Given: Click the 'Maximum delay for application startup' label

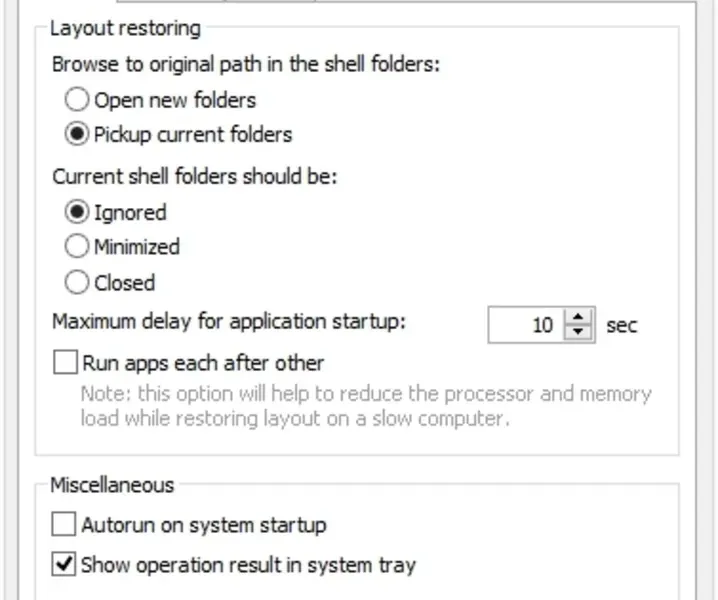Looking at the screenshot, I should tap(229, 323).
